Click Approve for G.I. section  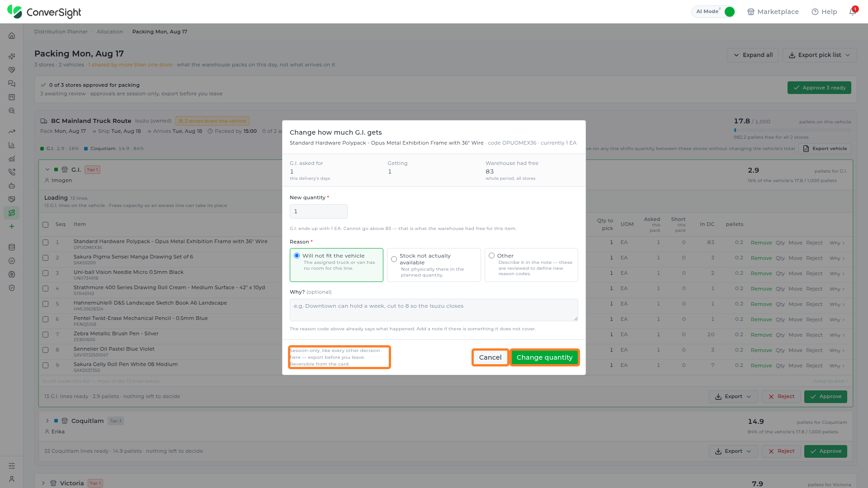pos(826,397)
